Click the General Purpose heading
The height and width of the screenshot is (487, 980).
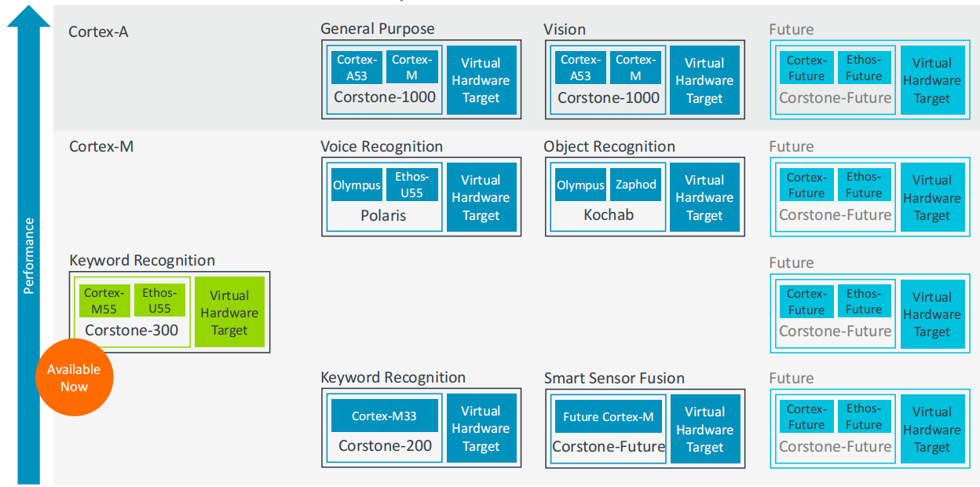378,29
